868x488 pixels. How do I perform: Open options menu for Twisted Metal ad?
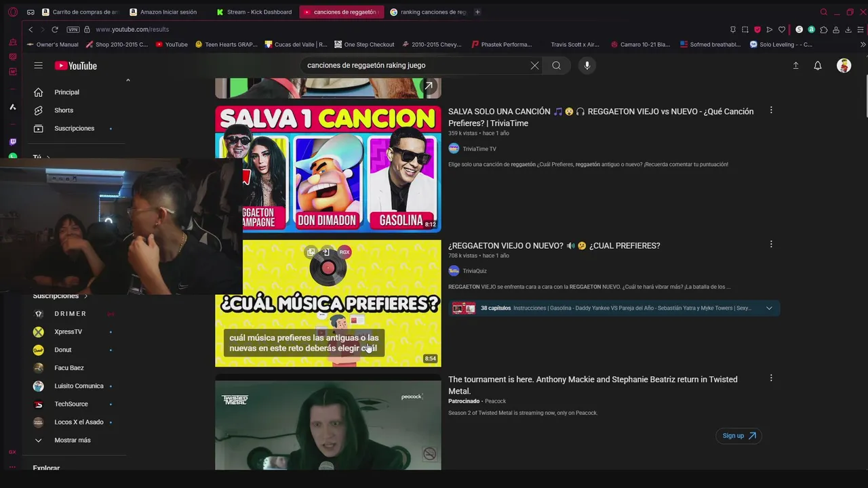coord(770,378)
